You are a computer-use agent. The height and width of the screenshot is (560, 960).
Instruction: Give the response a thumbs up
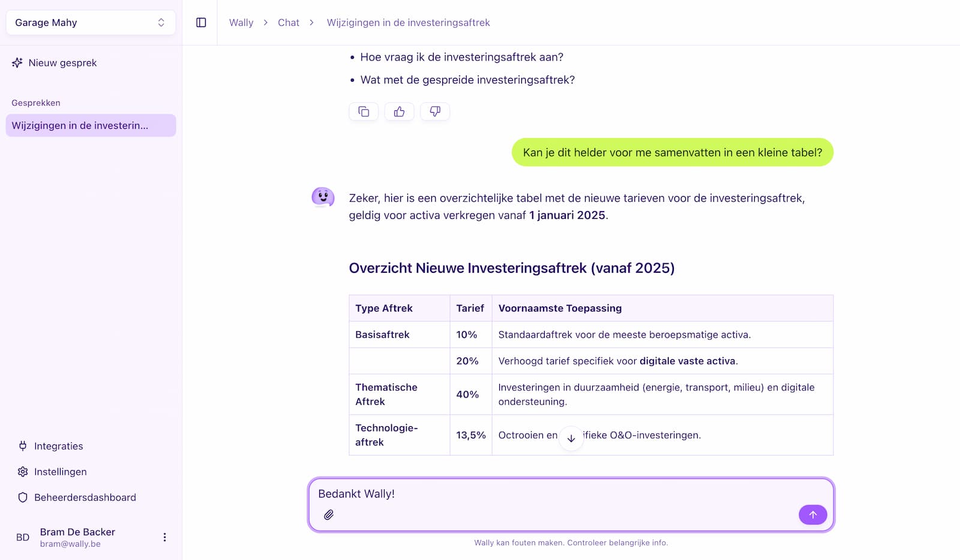tap(399, 111)
